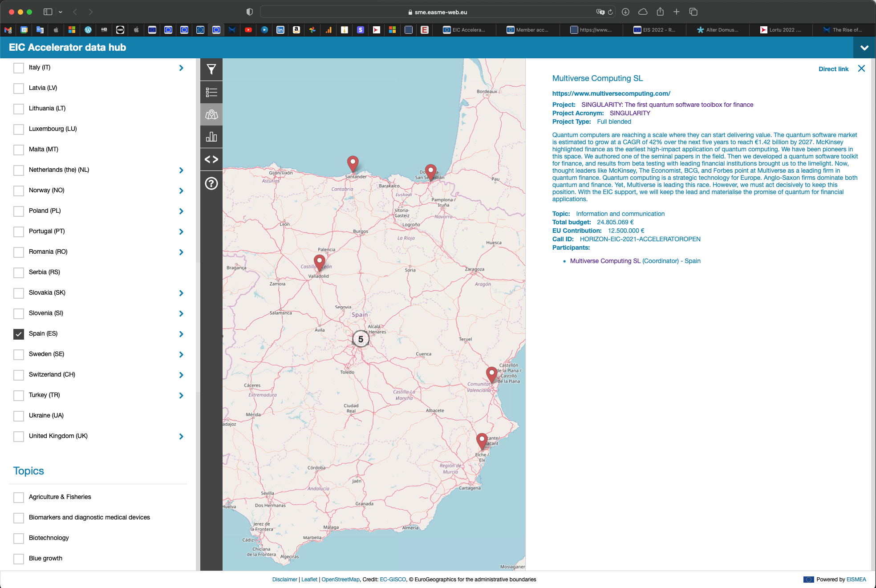
Task: Uncheck the Spain (ES) checkbox
Action: tap(19, 334)
